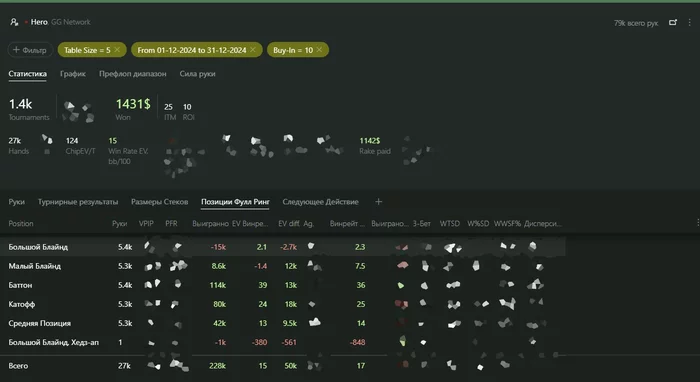700x382 pixels.
Task: Add a new filter with Фильтр button
Action: tap(30, 50)
